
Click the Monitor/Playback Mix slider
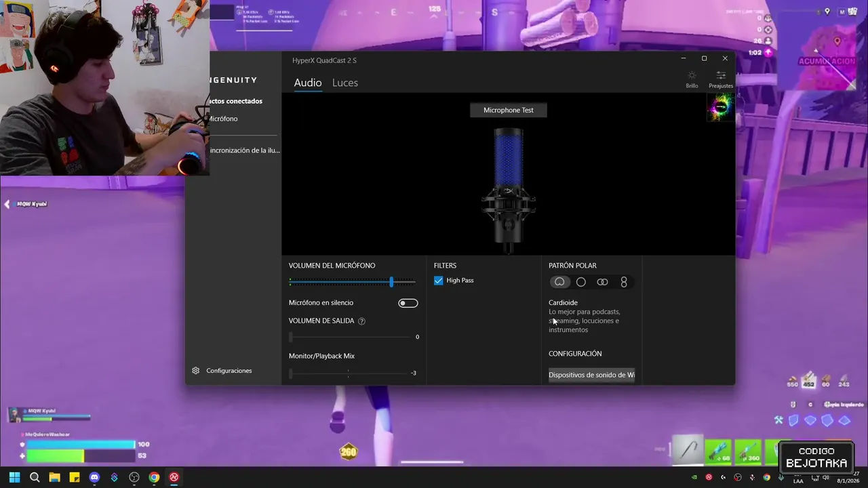(349, 373)
